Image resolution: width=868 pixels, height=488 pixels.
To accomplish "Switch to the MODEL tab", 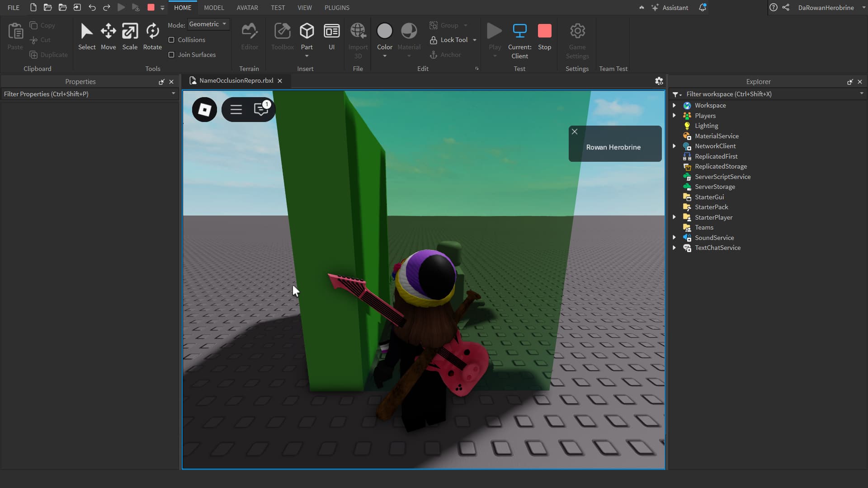I will tap(214, 8).
